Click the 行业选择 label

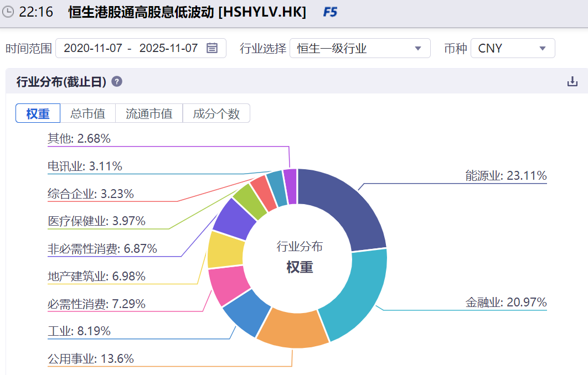[x=263, y=48]
